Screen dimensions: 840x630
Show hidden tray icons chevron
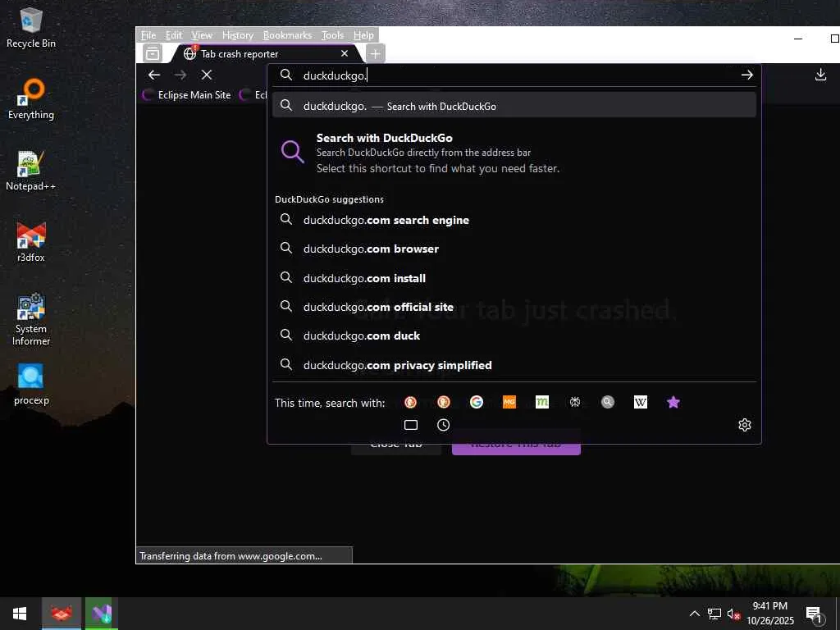pyautogui.click(x=694, y=614)
